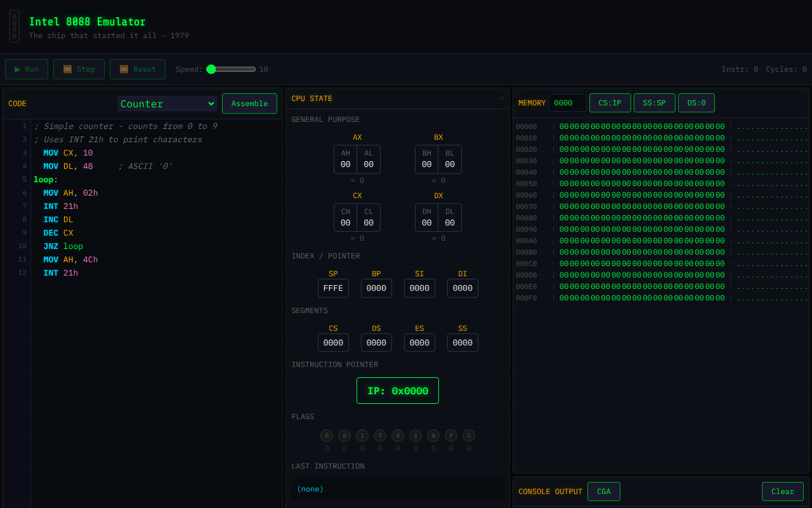Switch console output to CGA
The image size is (812, 508).
(604, 491)
